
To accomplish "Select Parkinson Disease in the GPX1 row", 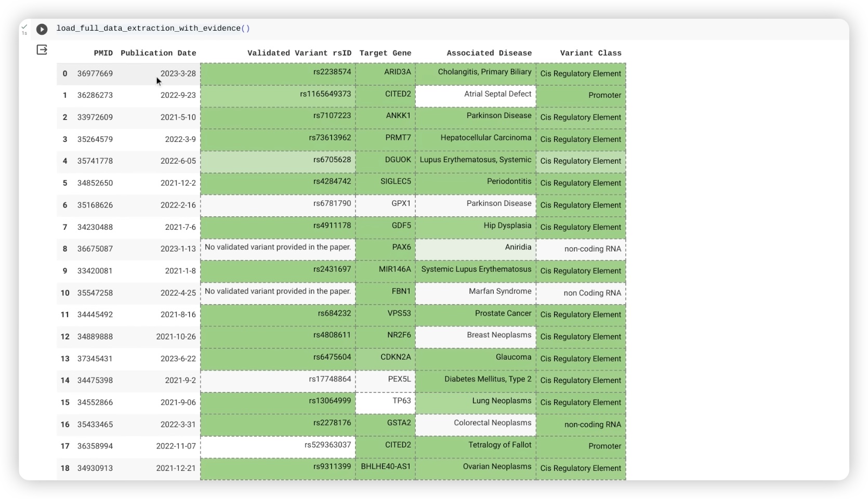I will tap(476, 206).
